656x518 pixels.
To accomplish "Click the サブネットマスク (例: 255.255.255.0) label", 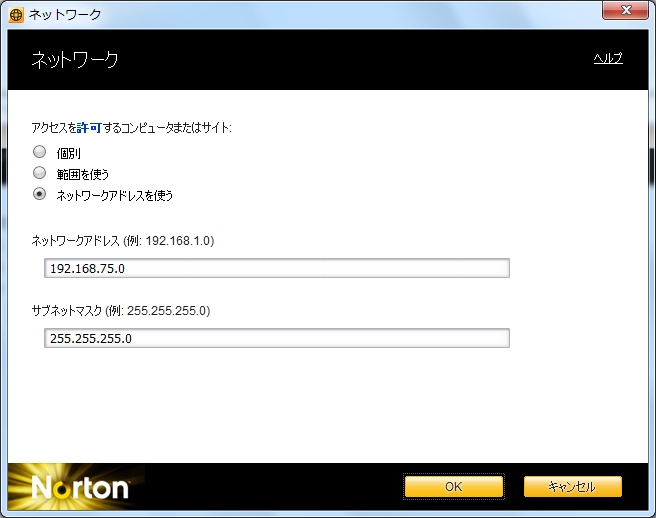I will click(x=121, y=311).
